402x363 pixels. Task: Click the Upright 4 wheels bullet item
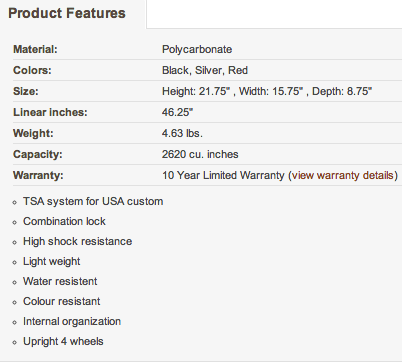click(63, 341)
